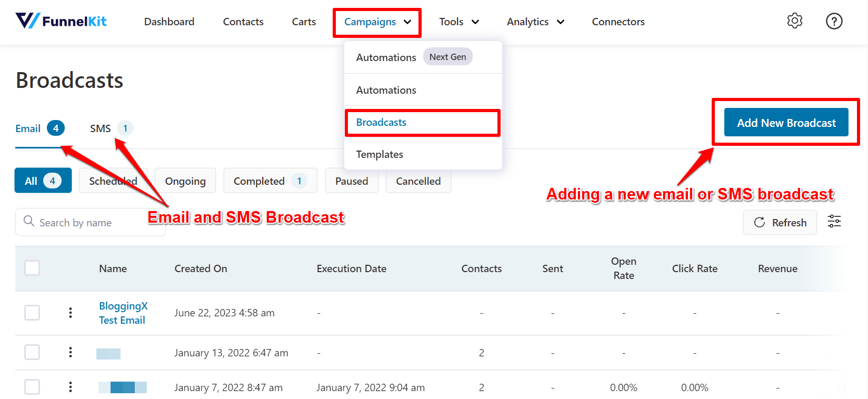
Task: Open the BloggingX Test Email broadcast link
Action: (x=123, y=313)
